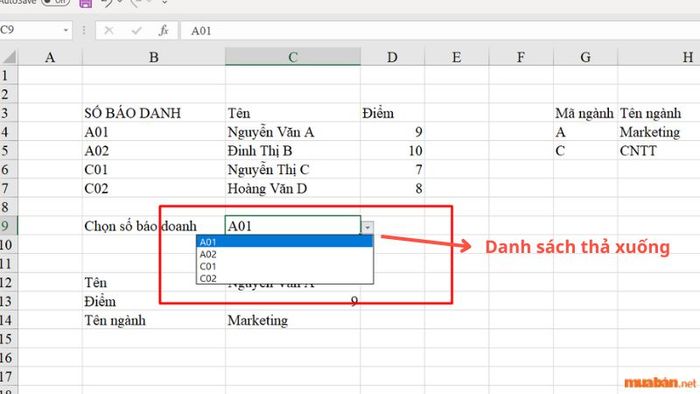Click cell 'Nguyễn Văn A' in row 4
Image resolution: width=700 pixels, height=394 pixels.
pos(293,132)
